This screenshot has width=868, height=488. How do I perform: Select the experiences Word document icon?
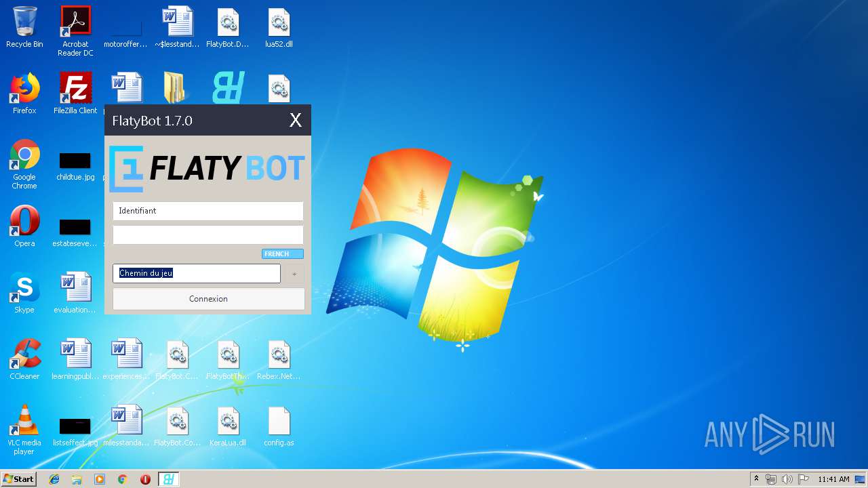point(126,359)
